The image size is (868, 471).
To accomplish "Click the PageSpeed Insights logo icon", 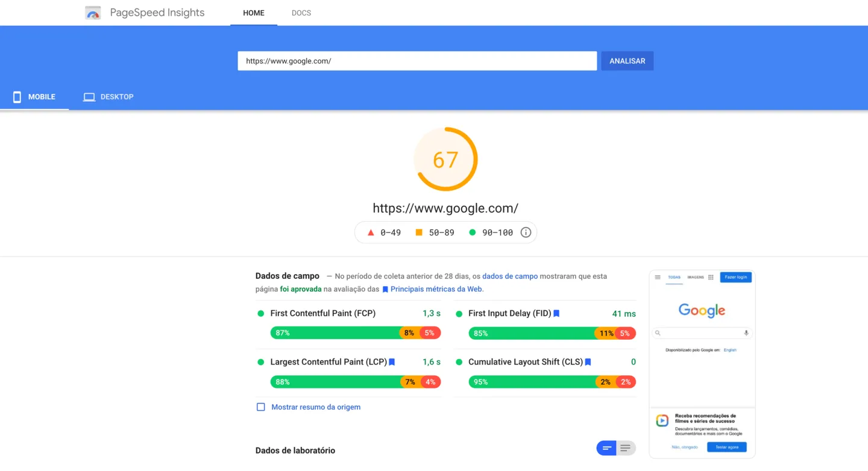I will (93, 13).
